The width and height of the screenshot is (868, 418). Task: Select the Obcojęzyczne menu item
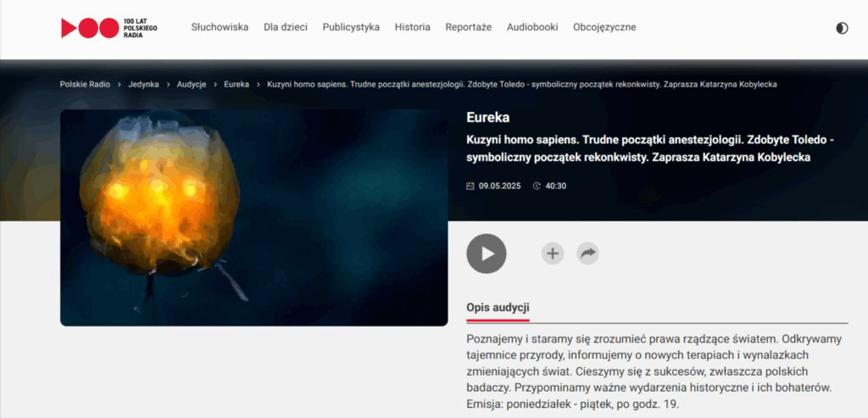coord(604,27)
